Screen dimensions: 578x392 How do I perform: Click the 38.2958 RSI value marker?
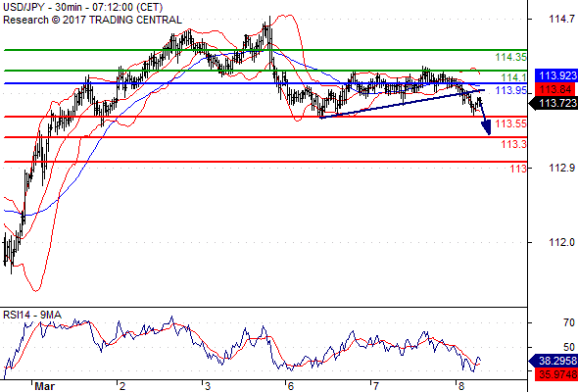pyautogui.click(x=554, y=361)
